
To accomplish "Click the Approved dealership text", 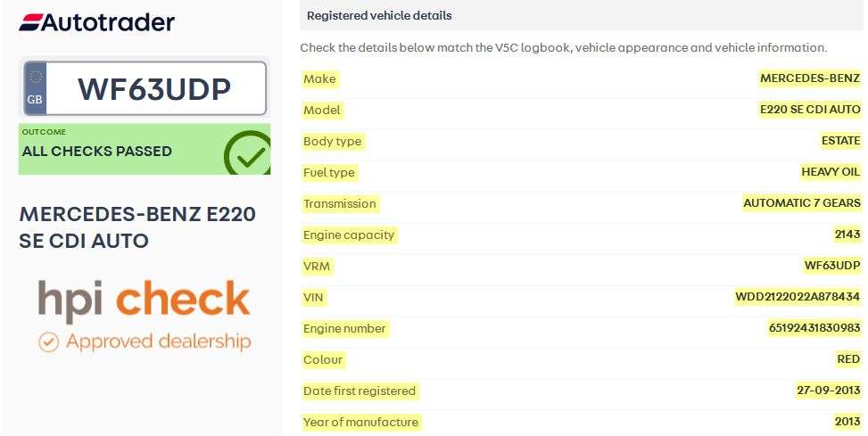I will click(158, 341).
